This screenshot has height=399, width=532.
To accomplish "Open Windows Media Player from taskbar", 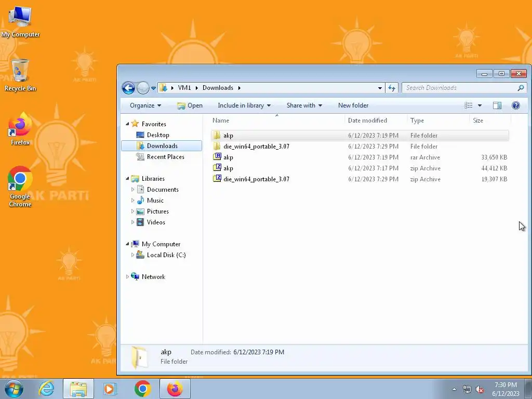I will [x=110, y=389].
